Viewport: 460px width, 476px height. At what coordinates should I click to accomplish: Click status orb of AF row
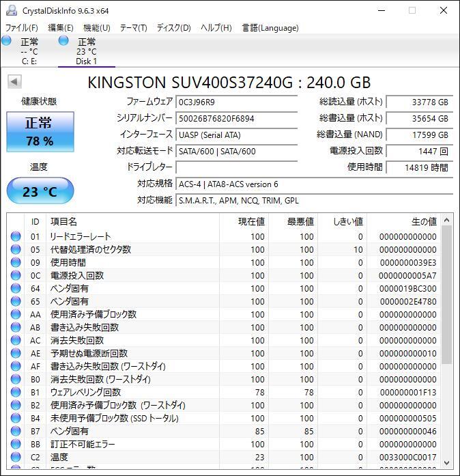pyautogui.click(x=16, y=366)
